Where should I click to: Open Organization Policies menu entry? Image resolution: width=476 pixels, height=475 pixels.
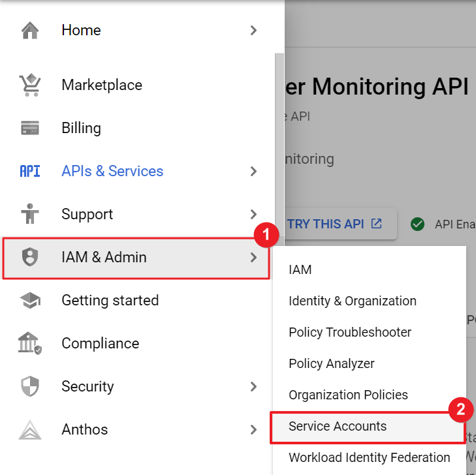[348, 395]
